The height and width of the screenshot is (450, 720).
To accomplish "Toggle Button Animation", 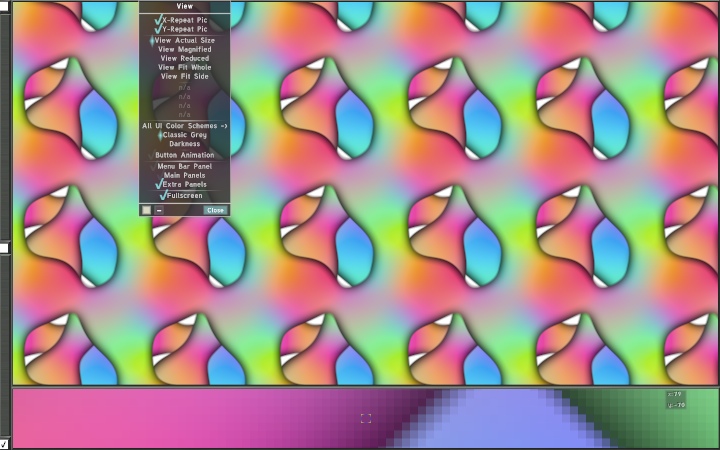I will point(185,155).
